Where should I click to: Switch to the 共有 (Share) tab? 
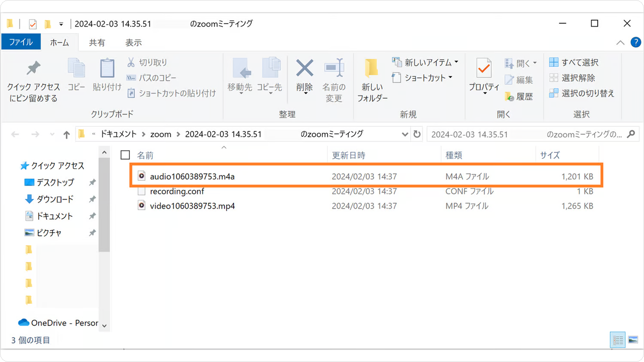click(97, 42)
